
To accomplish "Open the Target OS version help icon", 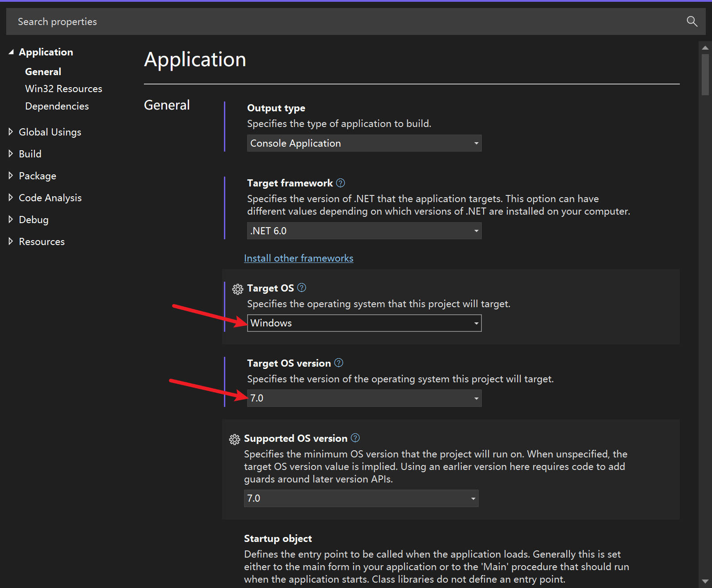I will point(339,363).
